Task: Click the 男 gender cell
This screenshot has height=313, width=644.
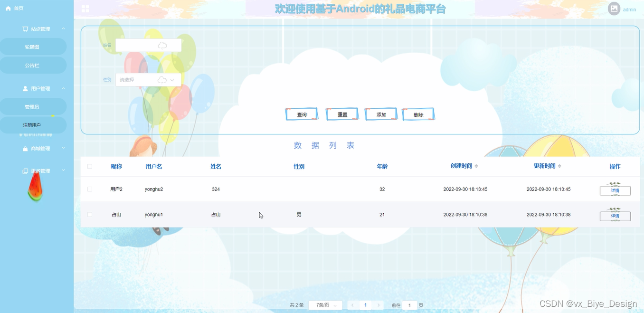Action: click(x=299, y=215)
